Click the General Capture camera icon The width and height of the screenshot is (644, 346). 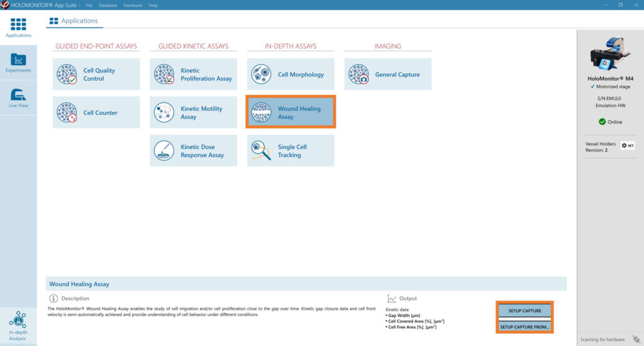(x=358, y=74)
